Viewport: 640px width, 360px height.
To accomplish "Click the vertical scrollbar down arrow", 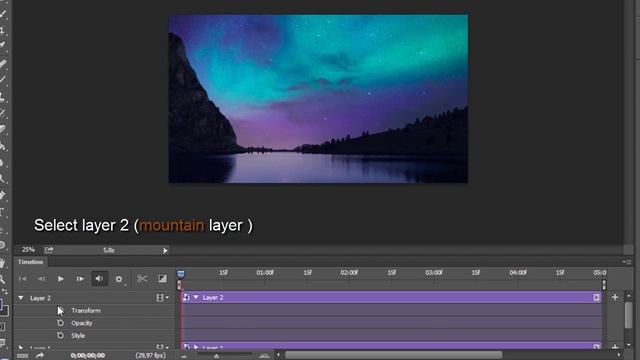I will (629, 345).
